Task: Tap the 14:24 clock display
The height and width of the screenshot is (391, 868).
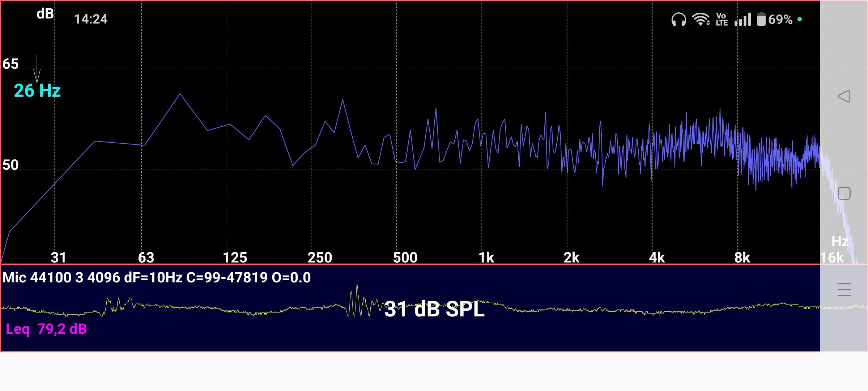Action: [x=91, y=19]
